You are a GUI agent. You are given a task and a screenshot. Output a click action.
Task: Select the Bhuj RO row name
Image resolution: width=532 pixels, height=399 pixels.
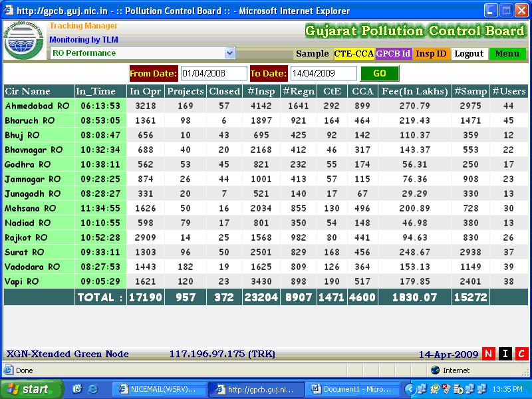(x=23, y=136)
